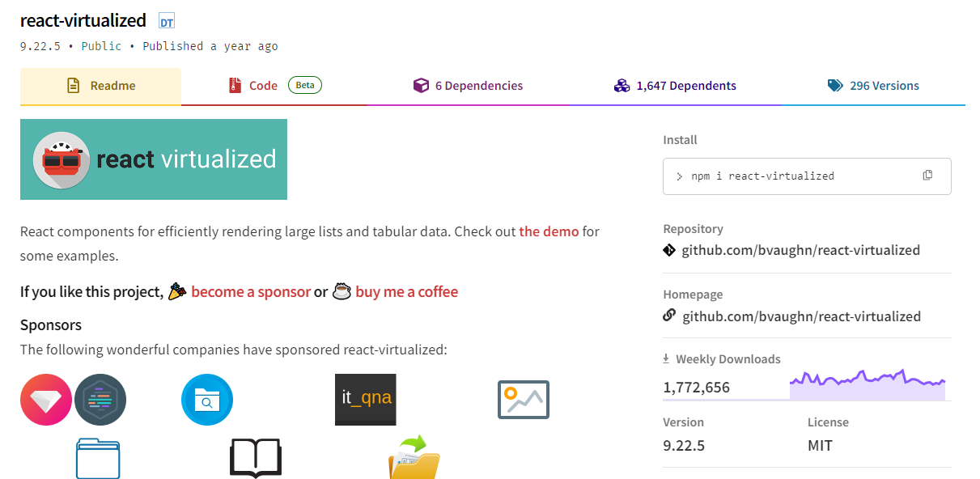Switch to the Readme tab
980x479 pixels.
click(x=100, y=86)
